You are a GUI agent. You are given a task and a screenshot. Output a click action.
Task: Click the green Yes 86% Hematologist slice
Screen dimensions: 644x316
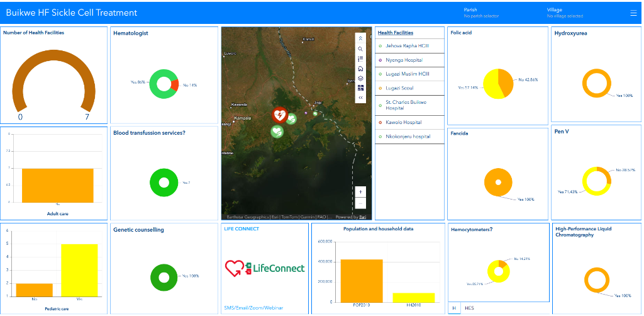coord(155,84)
